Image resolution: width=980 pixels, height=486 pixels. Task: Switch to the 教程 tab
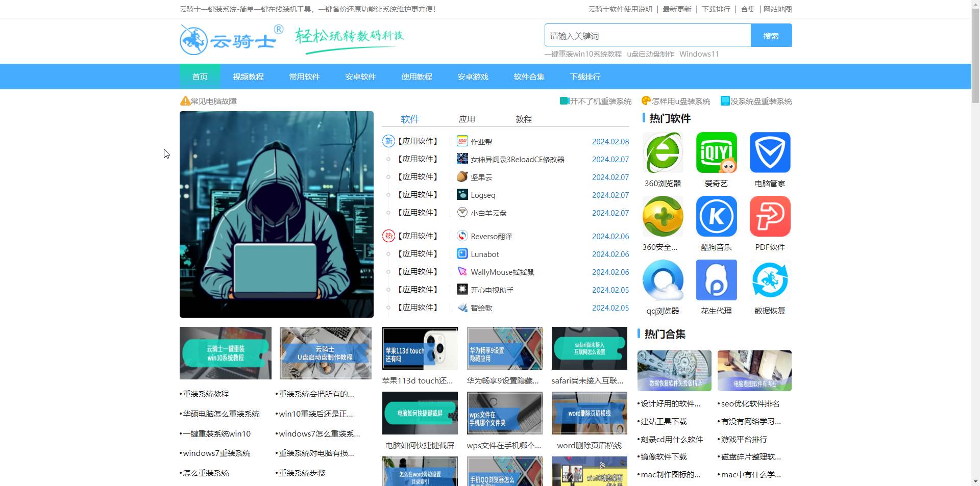[x=524, y=119]
